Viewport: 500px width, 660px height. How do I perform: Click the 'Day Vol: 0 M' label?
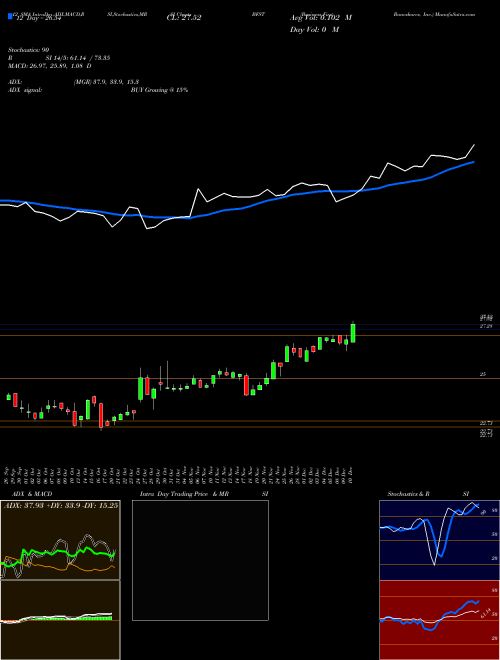(314, 29)
